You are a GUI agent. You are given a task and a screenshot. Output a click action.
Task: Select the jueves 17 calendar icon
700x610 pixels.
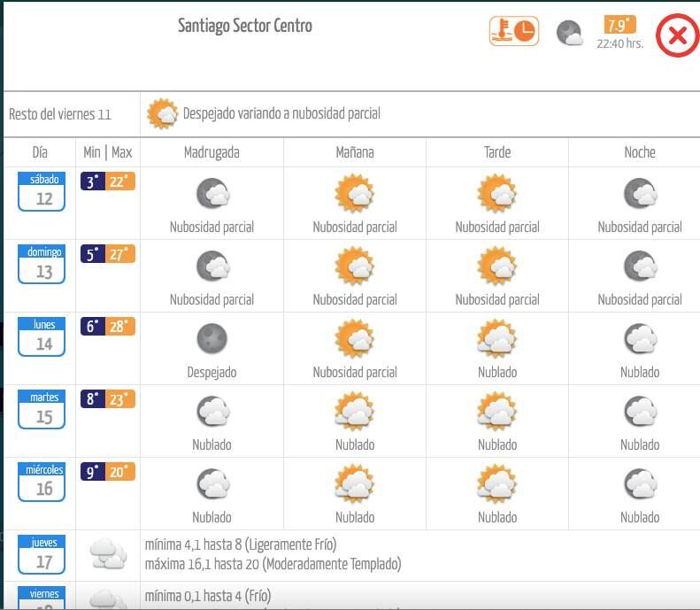click(x=44, y=555)
